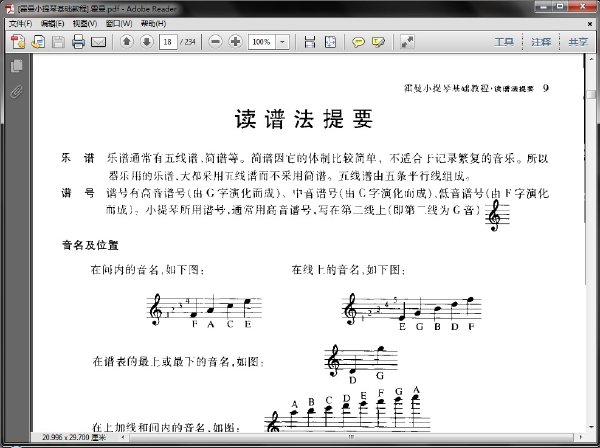This screenshot has width=600, height=448.
Task: Show Attachments paperclip panel in sidebar
Action: (x=16, y=92)
